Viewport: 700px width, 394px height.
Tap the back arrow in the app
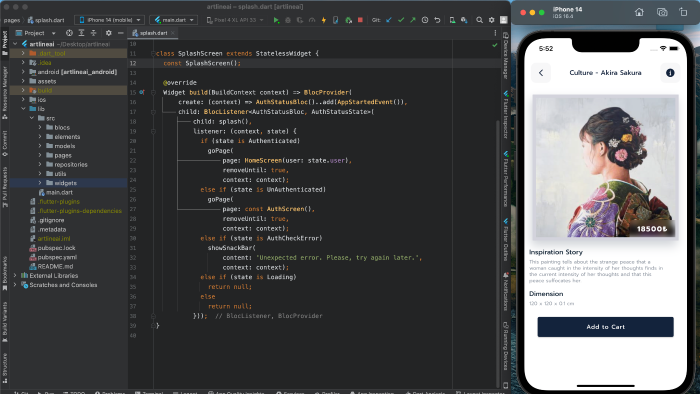click(541, 73)
